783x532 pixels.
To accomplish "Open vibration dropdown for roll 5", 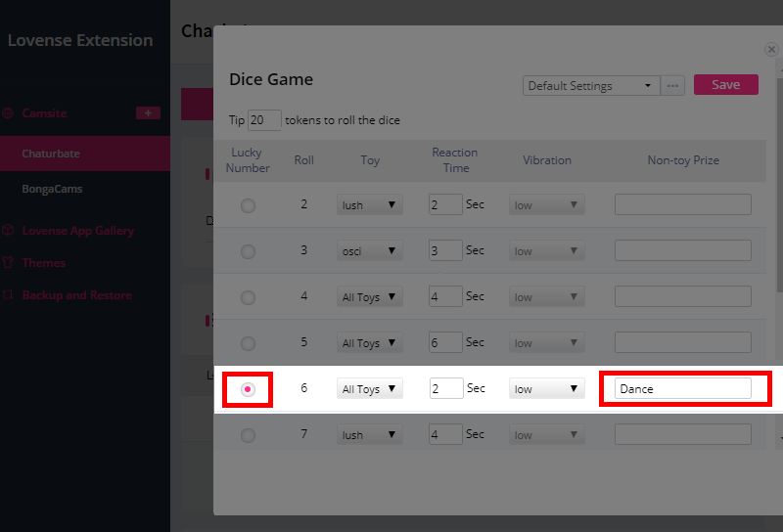I will coord(547,343).
